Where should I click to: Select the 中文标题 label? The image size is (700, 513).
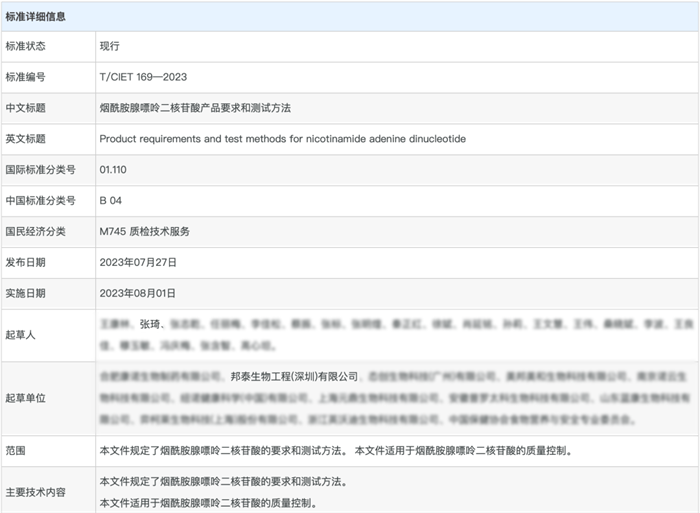(25, 108)
